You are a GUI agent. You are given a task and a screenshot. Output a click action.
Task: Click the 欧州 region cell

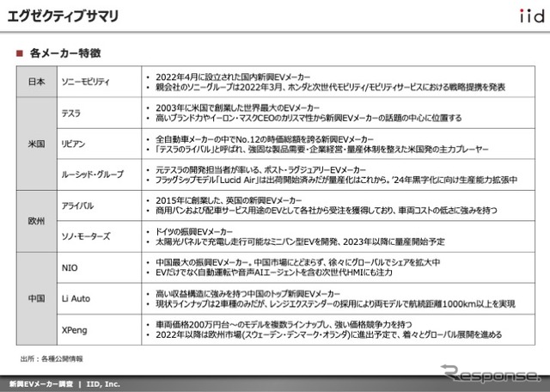click(36, 221)
